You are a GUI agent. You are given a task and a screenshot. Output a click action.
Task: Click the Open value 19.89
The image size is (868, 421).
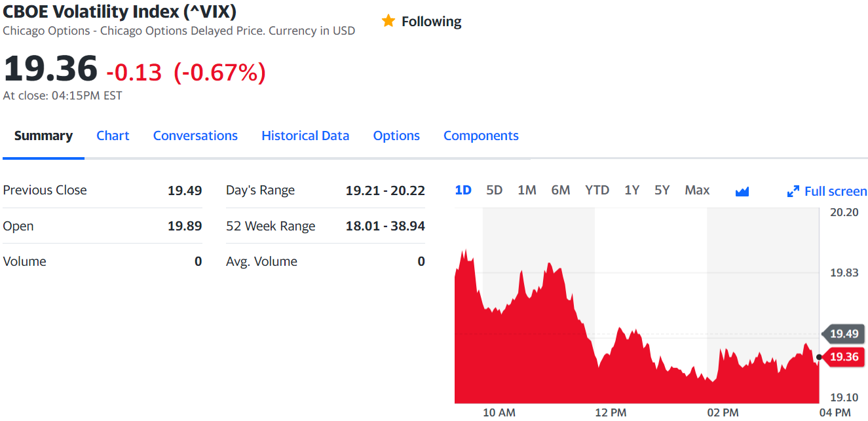point(185,226)
